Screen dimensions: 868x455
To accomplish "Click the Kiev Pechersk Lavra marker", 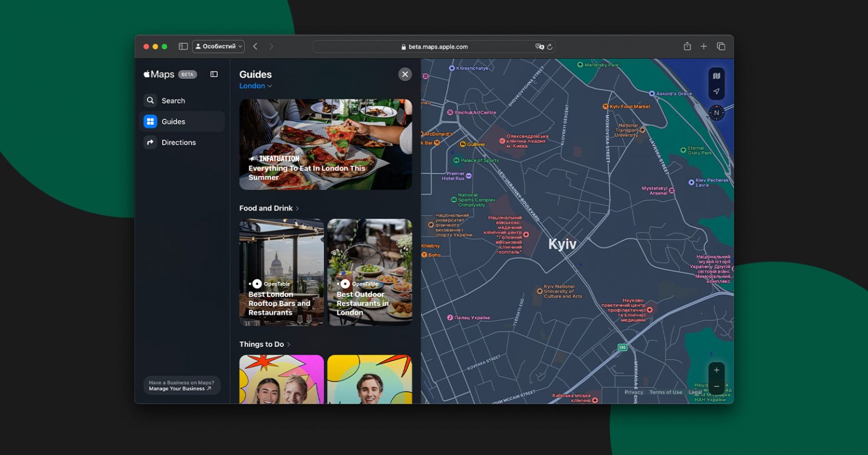I will (x=691, y=182).
